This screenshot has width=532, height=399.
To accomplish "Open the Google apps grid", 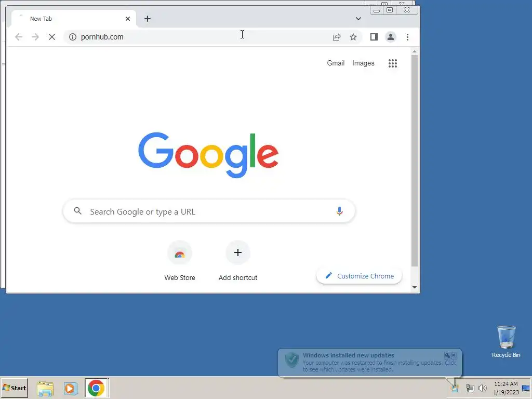I will pos(393,63).
